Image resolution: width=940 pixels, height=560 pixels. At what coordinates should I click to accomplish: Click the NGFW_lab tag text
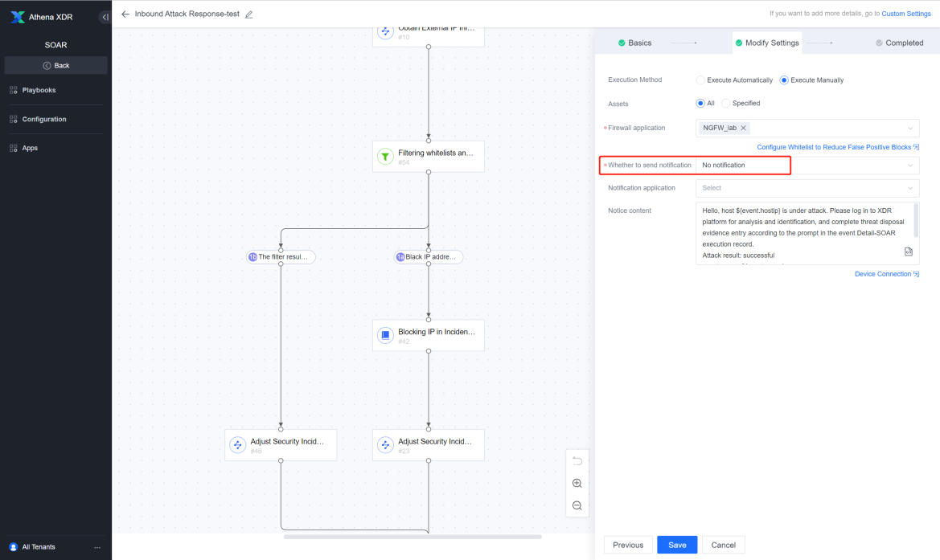pos(720,128)
